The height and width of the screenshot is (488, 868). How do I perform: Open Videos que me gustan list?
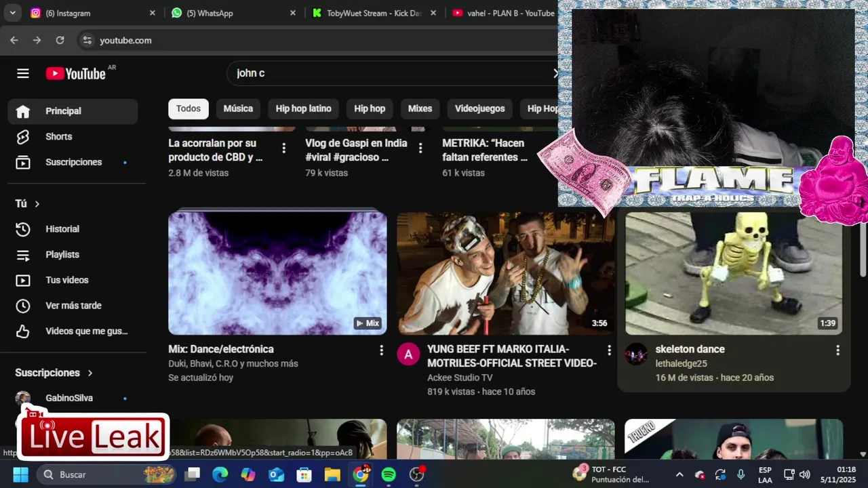pos(73,331)
